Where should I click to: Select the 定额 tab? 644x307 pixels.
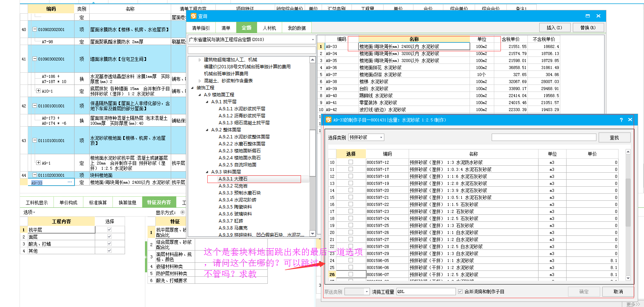(246, 28)
